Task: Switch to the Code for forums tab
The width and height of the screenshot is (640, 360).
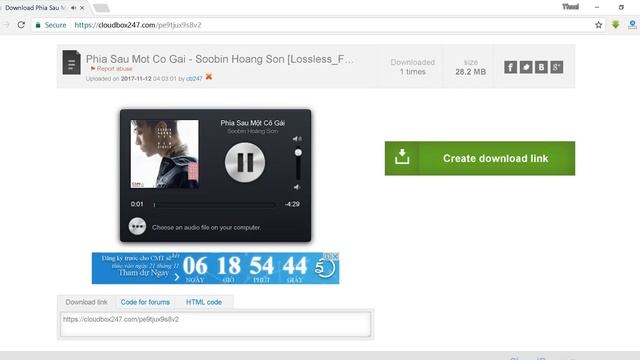Action: tap(145, 302)
